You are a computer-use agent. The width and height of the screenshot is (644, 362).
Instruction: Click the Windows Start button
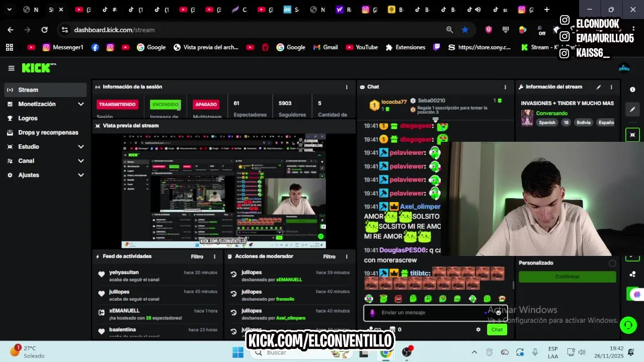238,352
